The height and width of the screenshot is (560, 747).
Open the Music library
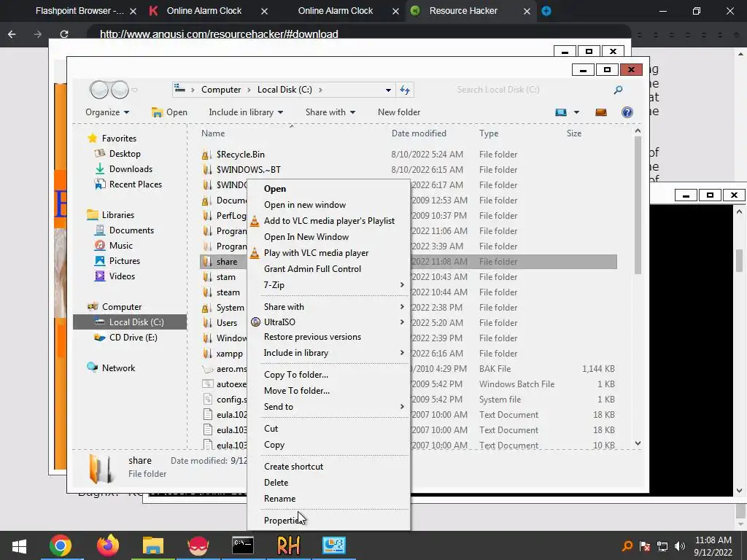click(120, 246)
